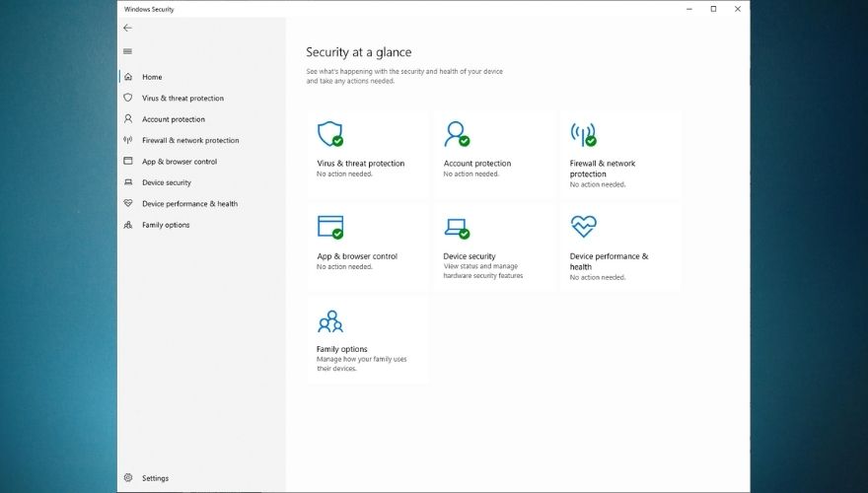The image size is (868, 493).
Task: Open Settings at sidebar bottom
Action: (155, 478)
